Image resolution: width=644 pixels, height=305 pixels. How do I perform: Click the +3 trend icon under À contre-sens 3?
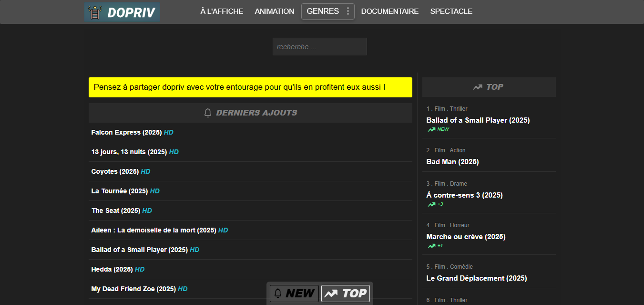[431, 204]
